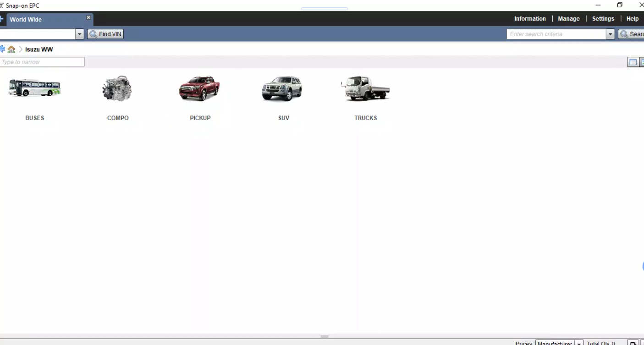Image resolution: width=644 pixels, height=345 pixels.
Task: Add a new tab with plus
Action: tap(2, 19)
